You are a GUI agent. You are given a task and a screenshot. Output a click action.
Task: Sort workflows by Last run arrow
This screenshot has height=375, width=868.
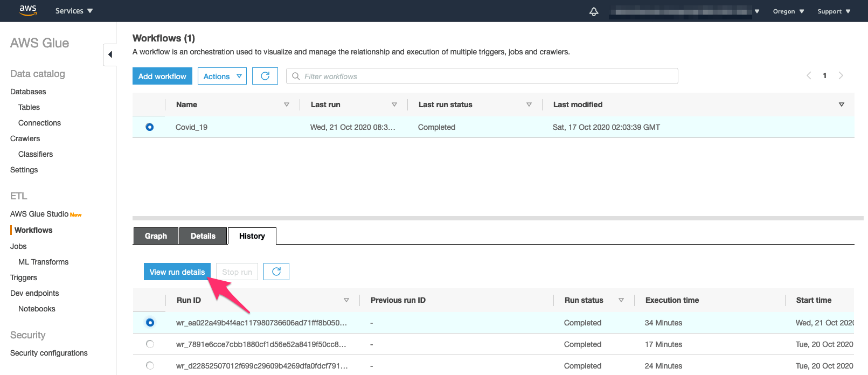click(394, 105)
